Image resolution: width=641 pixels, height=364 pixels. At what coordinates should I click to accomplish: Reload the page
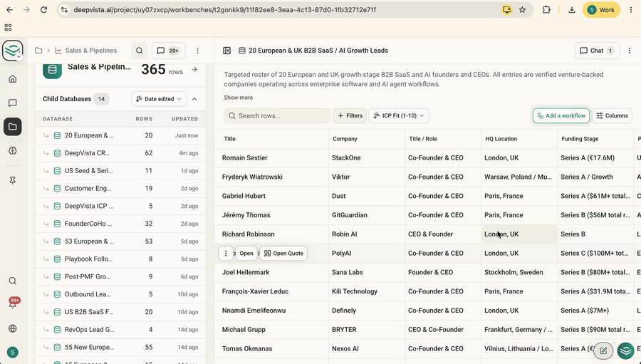(x=43, y=10)
